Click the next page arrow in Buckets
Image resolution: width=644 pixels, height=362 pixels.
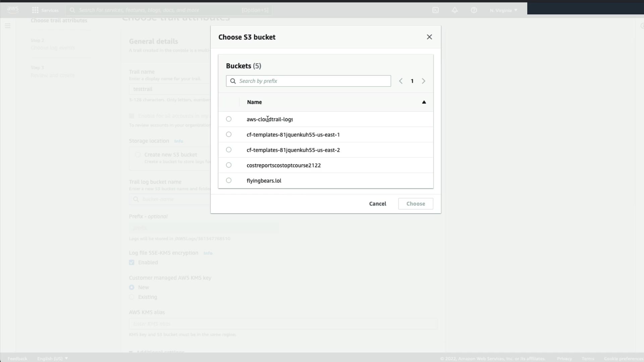point(423,81)
